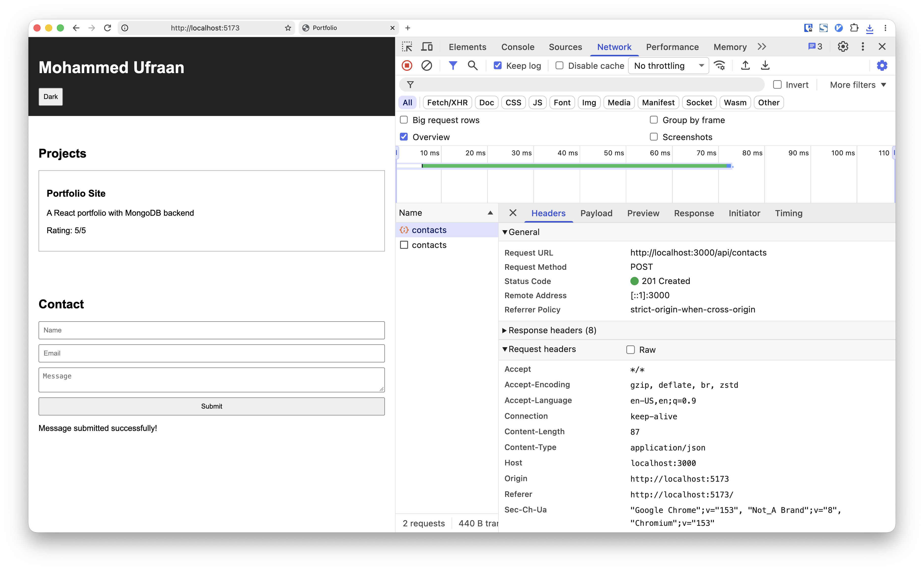Stop recording network log
The image size is (924, 570).
pos(407,65)
